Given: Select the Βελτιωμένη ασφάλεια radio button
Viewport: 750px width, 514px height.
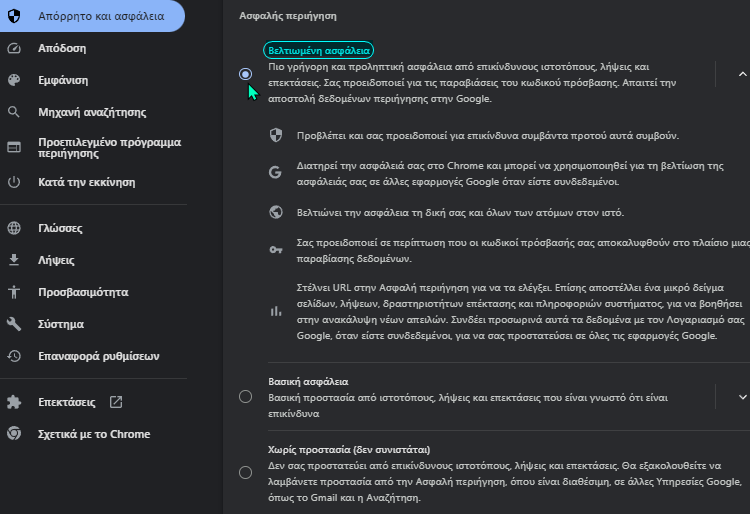Looking at the screenshot, I should tap(245, 74).
